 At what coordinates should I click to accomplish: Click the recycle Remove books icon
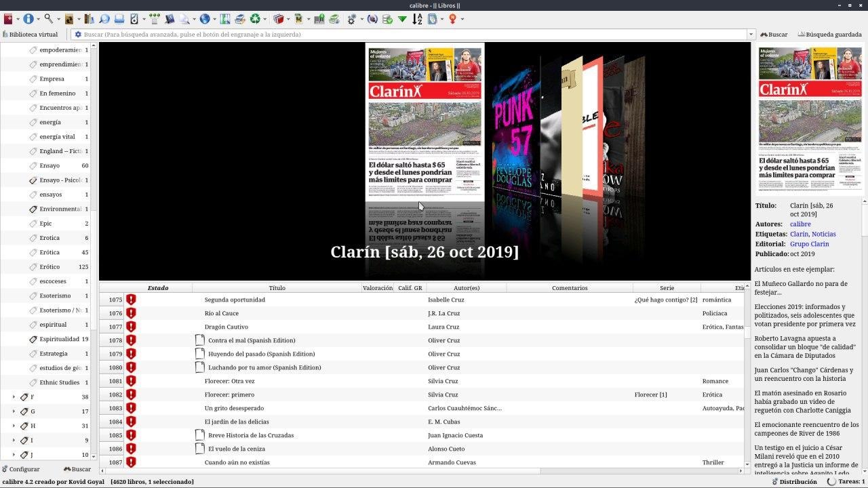[255, 19]
